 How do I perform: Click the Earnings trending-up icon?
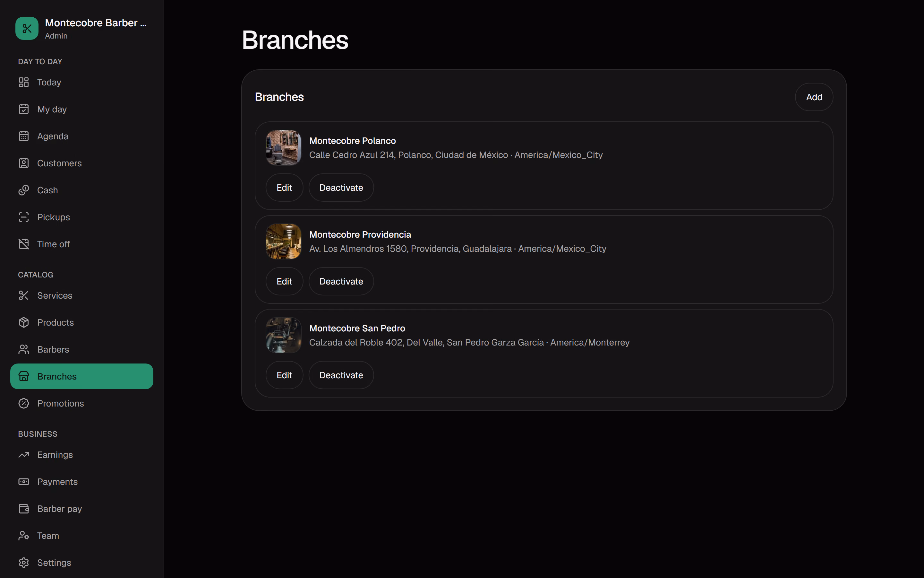(x=24, y=455)
